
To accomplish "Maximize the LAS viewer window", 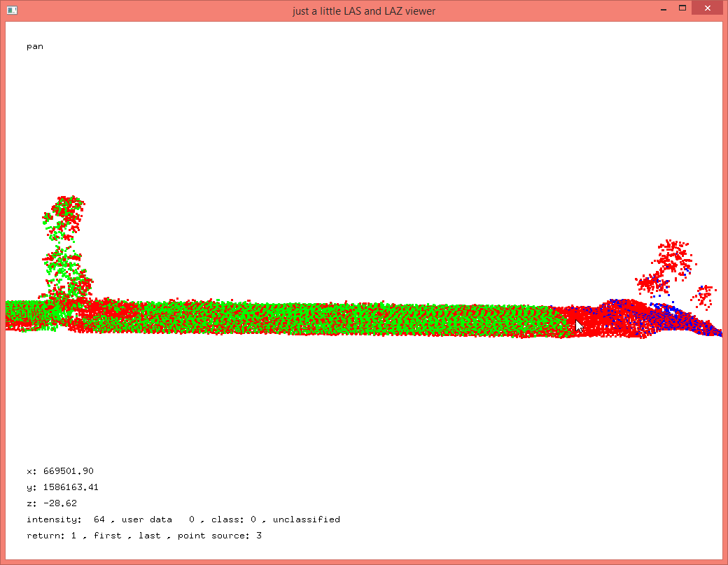I will click(x=682, y=8).
